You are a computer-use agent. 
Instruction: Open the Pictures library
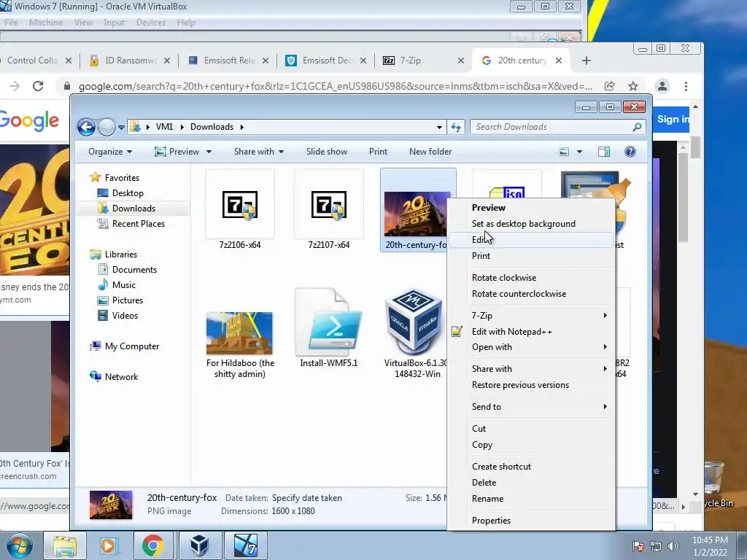[x=127, y=300]
